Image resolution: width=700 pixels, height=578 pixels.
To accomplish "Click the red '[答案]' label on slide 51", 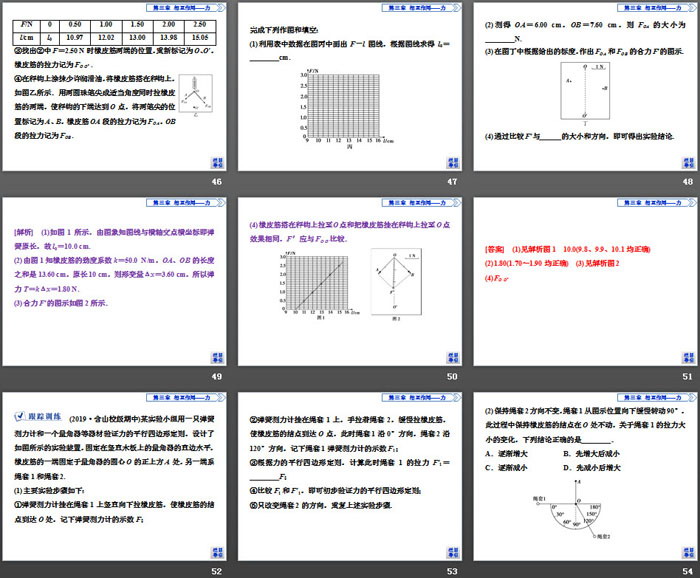I will point(494,249).
